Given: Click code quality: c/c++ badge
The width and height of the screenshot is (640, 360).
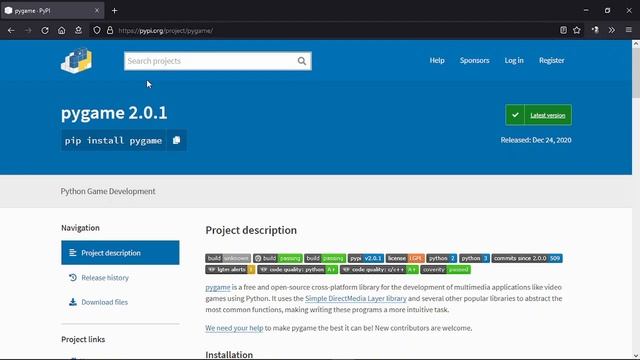Looking at the screenshot, I should tap(379, 269).
